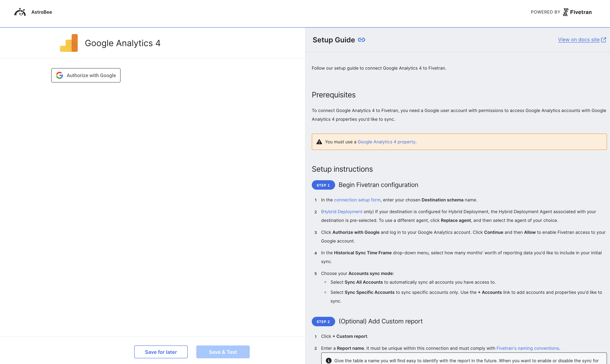Image resolution: width=610 pixels, height=364 pixels.
Task: Click the Google Analytics 4 logo
Action: 69,43
